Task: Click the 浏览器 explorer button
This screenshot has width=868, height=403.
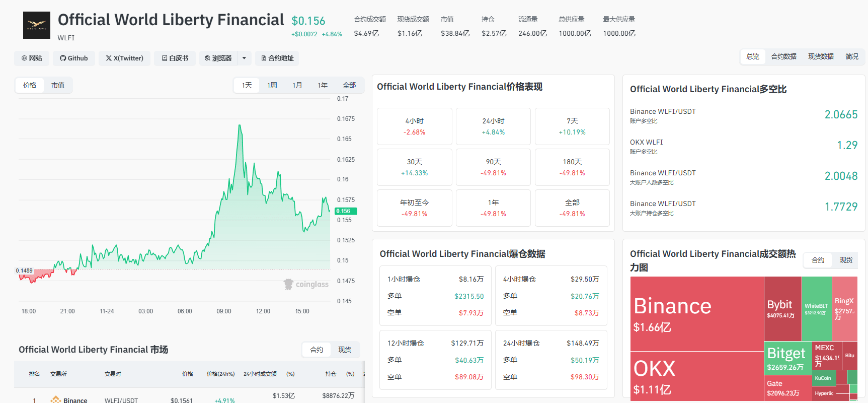Action: click(218, 58)
